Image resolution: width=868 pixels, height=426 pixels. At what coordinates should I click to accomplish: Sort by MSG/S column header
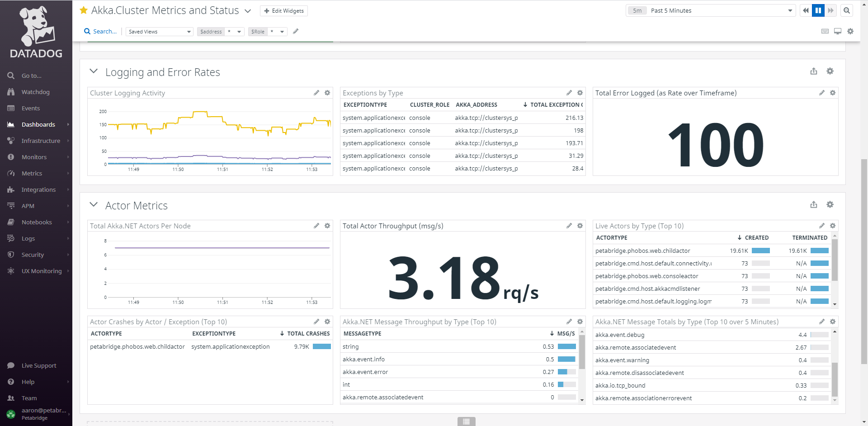click(x=562, y=333)
